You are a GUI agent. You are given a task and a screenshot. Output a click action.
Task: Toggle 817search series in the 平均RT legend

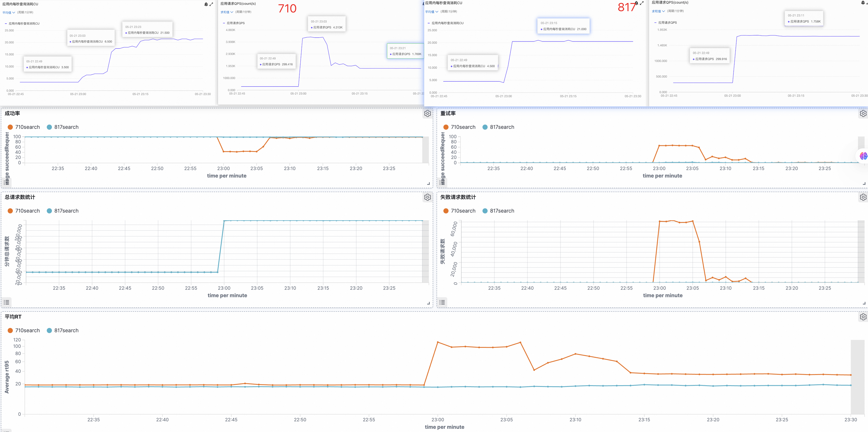coord(63,331)
